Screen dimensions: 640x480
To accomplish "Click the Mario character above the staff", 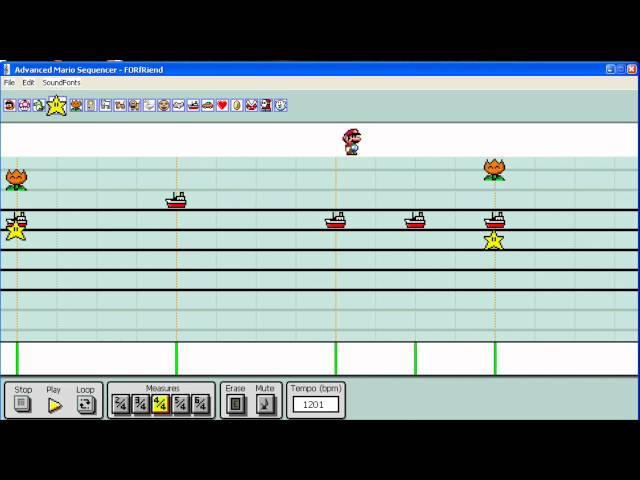I will point(351,142).
